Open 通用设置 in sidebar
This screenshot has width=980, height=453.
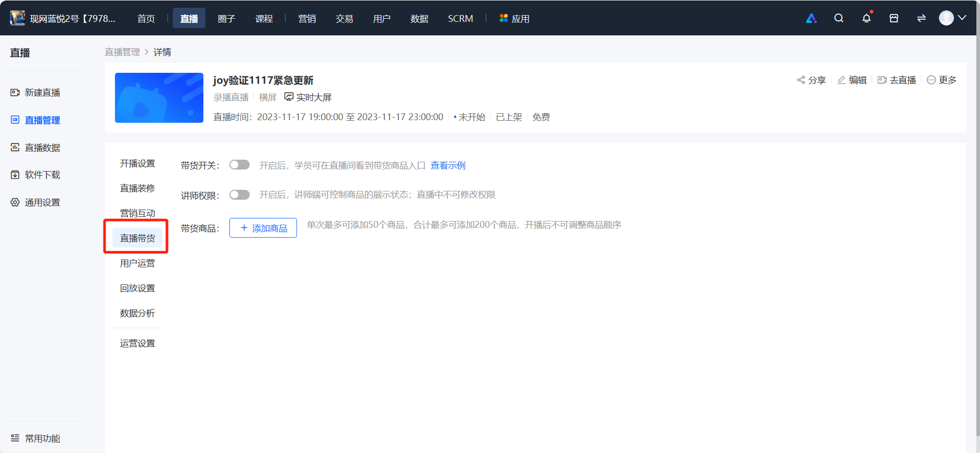pyautogui.click(x=35, y=202)
